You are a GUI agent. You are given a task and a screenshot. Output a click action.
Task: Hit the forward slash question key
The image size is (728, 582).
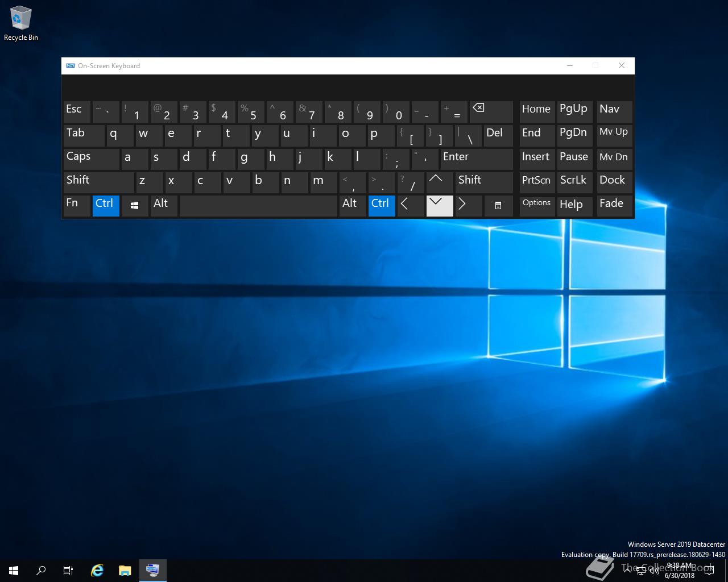point(411,182)
